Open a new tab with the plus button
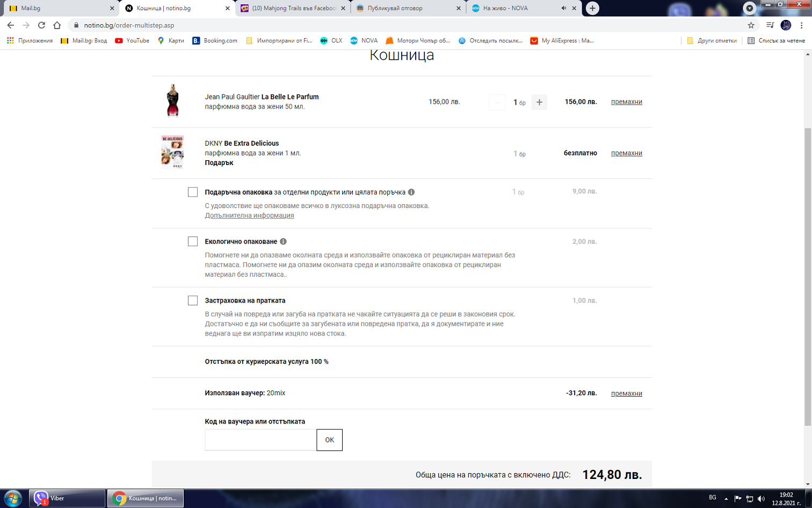 [592, 8]
